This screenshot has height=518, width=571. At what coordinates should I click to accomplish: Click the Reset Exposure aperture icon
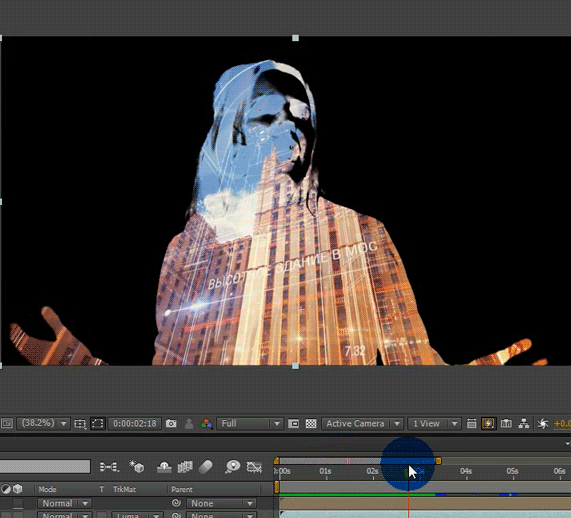543,424
